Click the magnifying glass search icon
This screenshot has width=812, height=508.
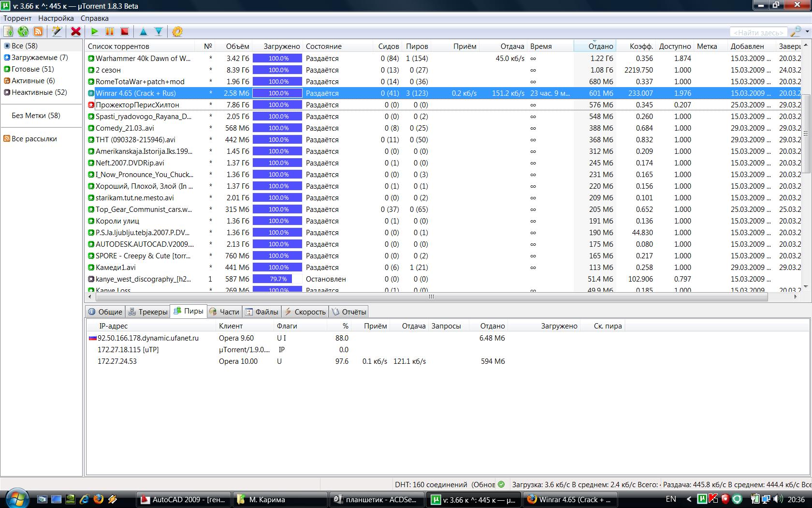[795, 32]
